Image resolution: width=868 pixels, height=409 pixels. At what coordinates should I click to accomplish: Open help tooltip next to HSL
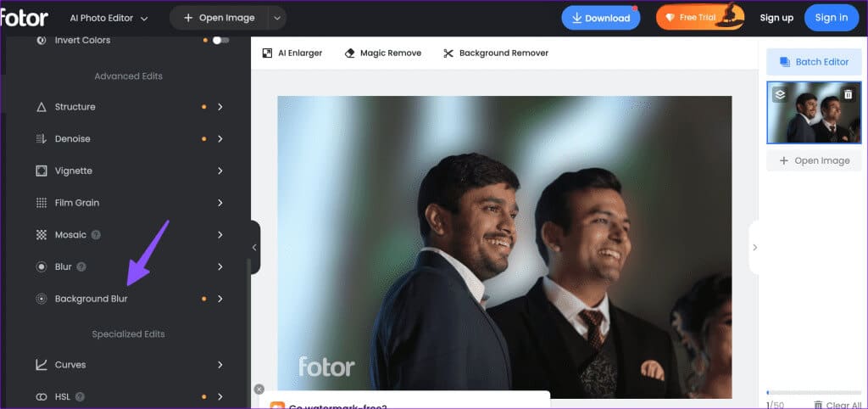click(x=80, y=397)
